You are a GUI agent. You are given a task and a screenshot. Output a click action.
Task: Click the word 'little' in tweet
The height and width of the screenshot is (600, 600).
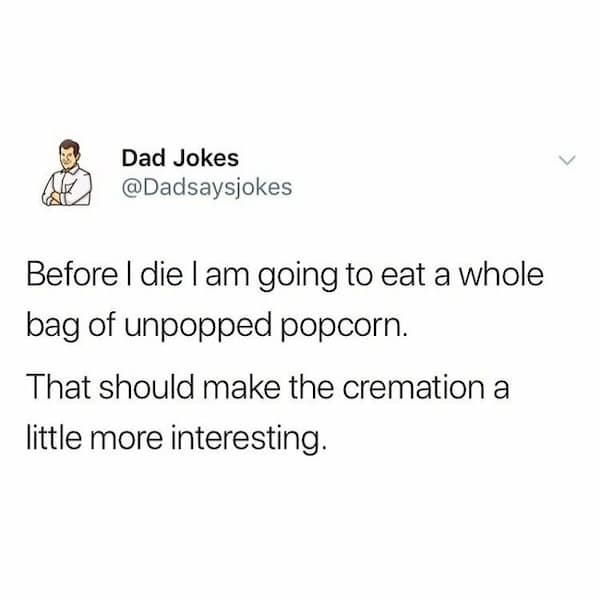tap(54, 438)
